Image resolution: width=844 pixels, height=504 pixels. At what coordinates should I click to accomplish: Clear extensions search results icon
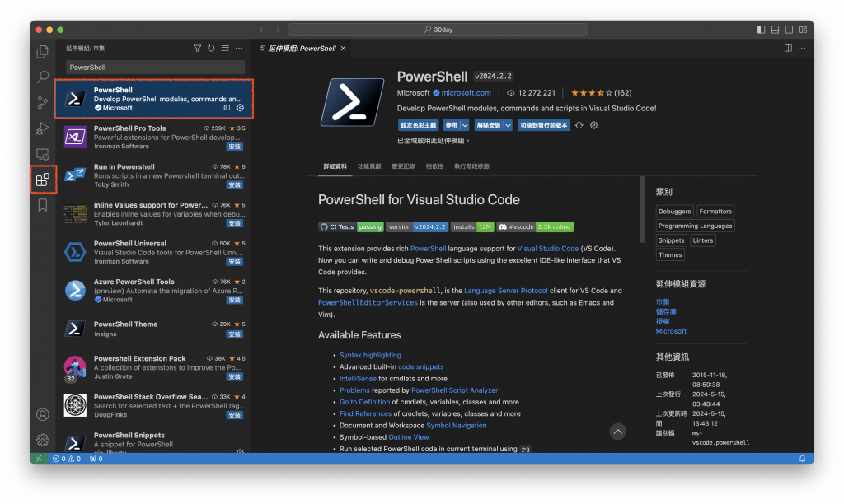coord(225,49)
